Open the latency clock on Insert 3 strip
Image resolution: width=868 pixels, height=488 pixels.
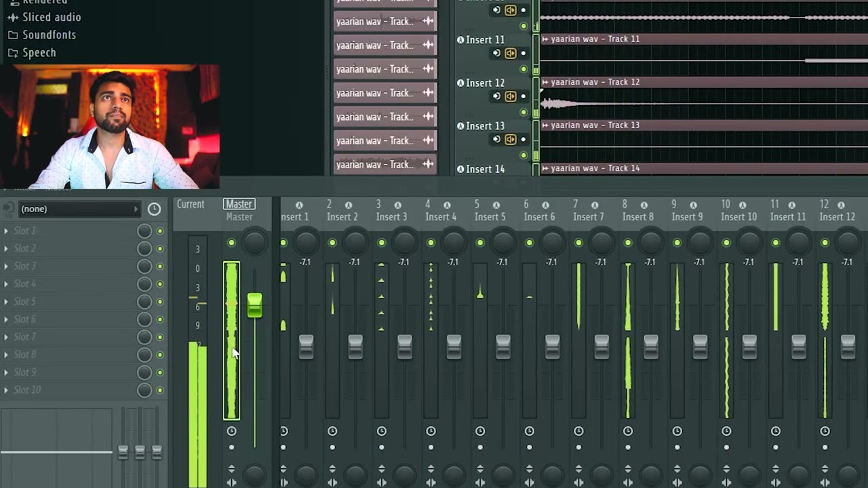382,431
